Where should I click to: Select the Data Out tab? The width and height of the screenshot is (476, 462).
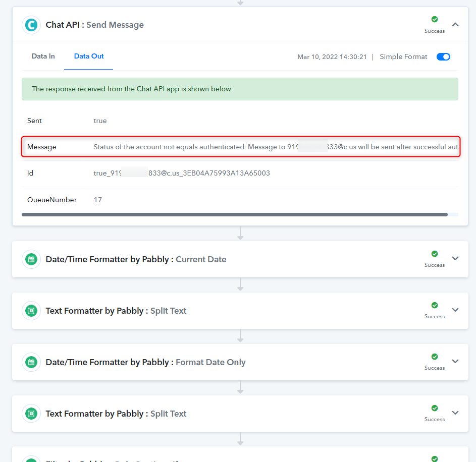(89, 56)
